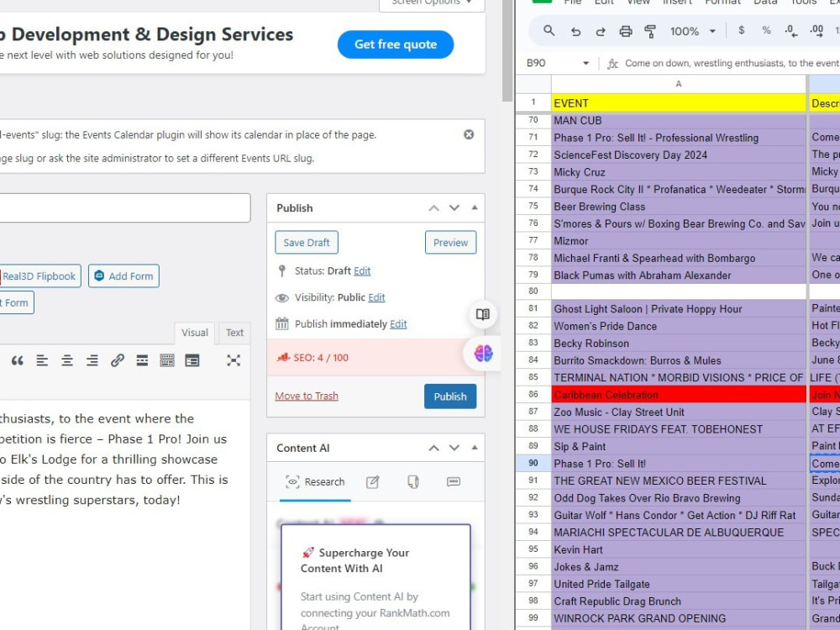Screen dimensions: 840x630
Task: Click the table-like icon after toolbar toggle
Action: (192, 360)
